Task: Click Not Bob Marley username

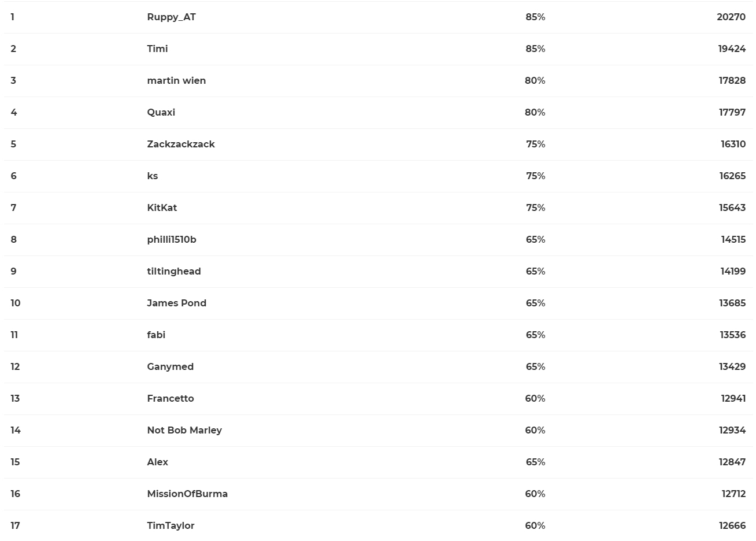Action: coord(184,430)
